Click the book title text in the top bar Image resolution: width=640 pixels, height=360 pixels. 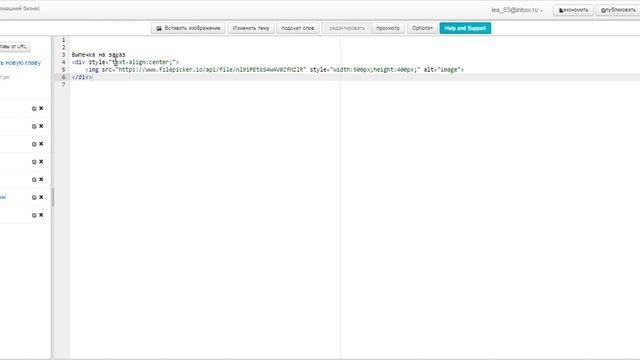(x=20, y=8)
